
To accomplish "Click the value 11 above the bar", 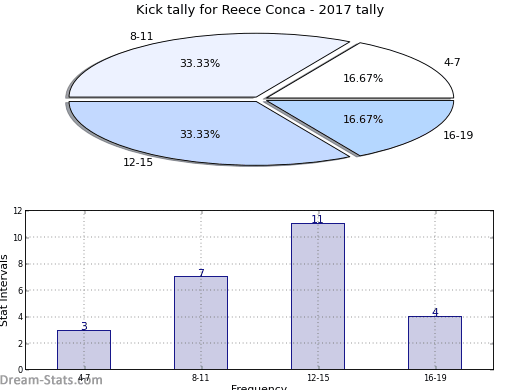I will tap(317, 219).
